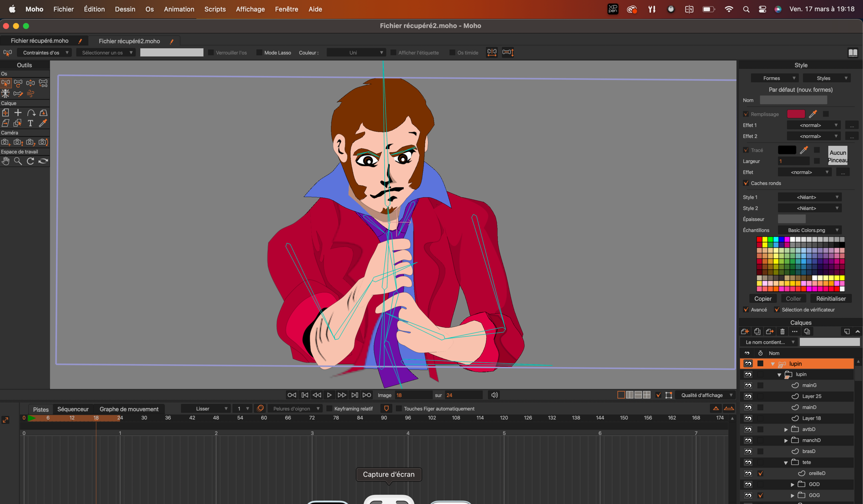The image size is (863, 504).
Task: Uncheck the Caches ronds checkbox
Action: tap(746, 183)
